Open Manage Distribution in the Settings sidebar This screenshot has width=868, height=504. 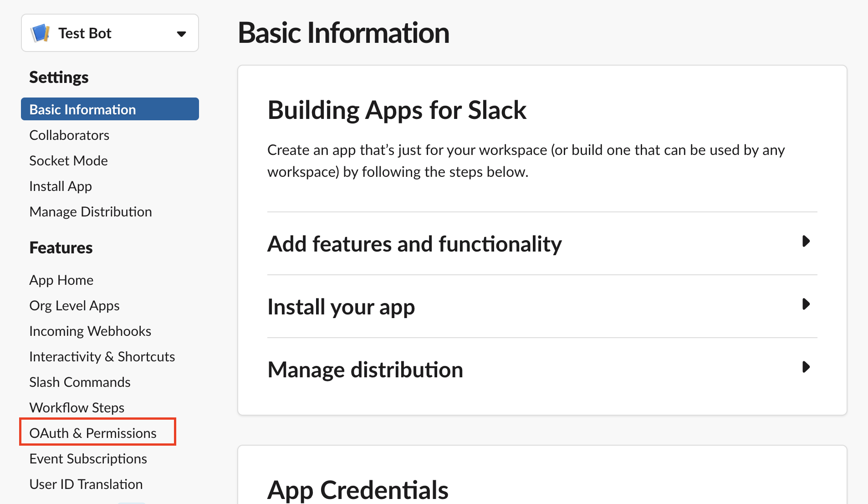click(x=91, y=212)
